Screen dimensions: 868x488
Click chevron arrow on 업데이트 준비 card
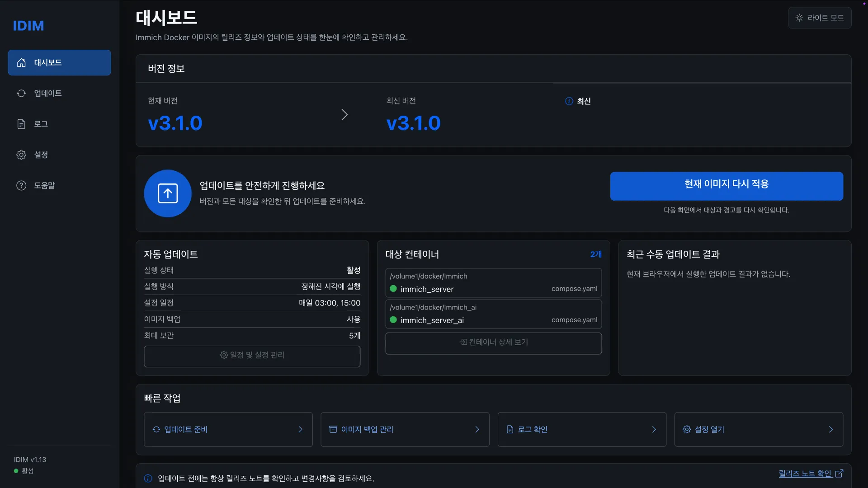click(x=301, y=429)
